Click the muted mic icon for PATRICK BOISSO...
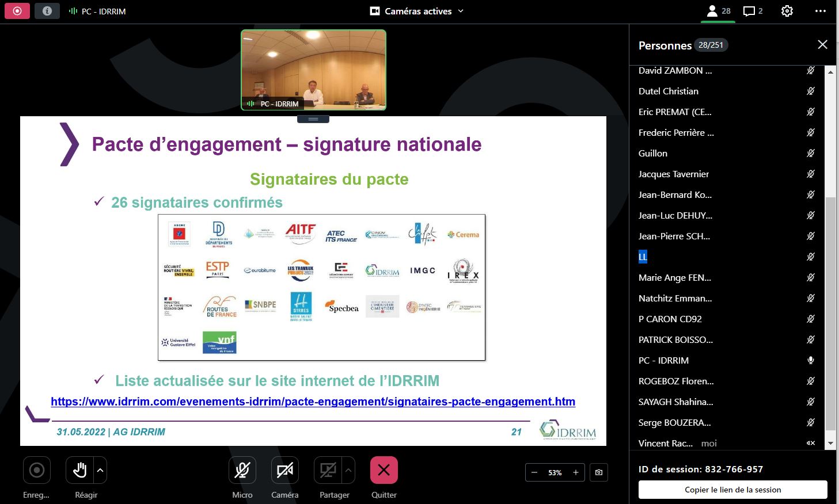 (811, 339)
